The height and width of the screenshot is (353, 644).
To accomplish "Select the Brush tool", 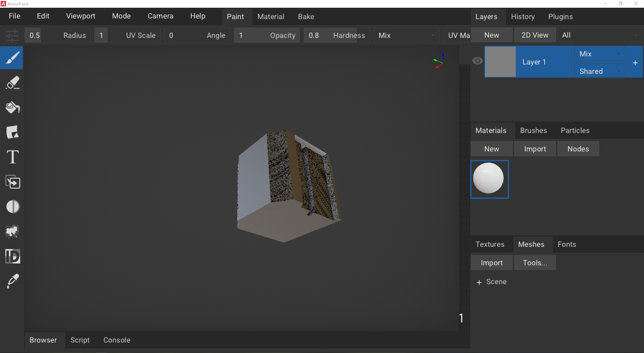I will (x=12, y=58).
